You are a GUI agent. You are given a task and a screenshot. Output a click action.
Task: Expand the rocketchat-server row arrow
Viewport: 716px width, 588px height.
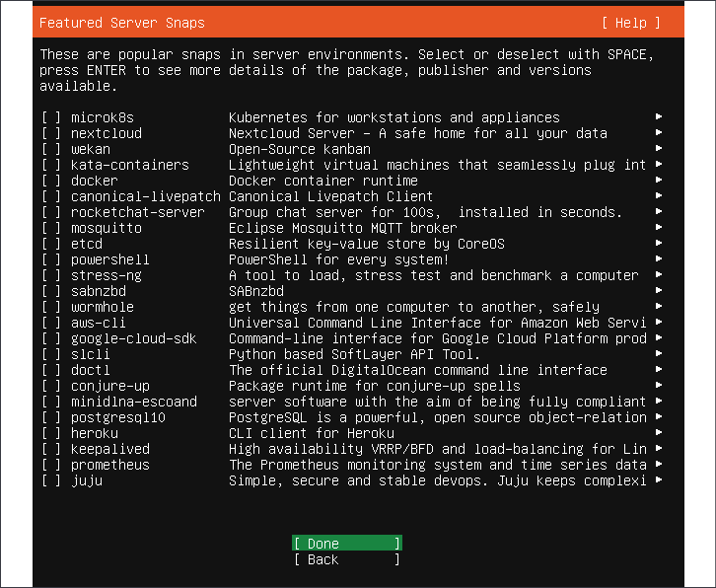point(659,211)
